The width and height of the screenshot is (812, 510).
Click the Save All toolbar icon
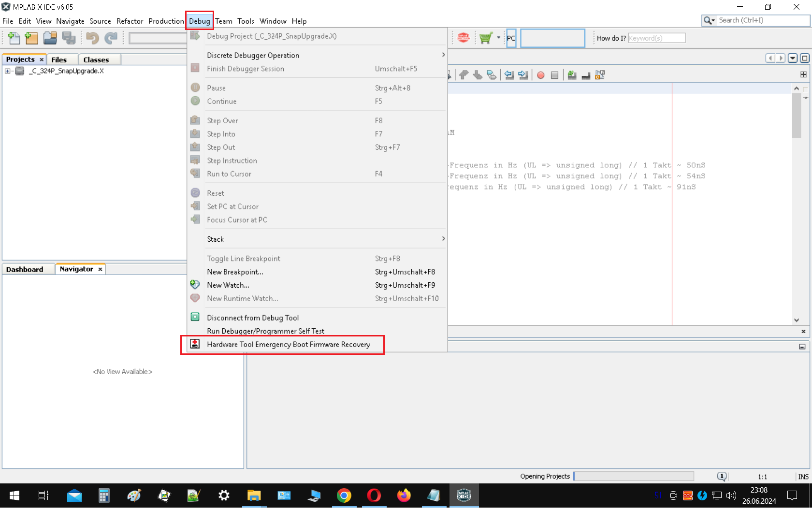tap(69, 38)
